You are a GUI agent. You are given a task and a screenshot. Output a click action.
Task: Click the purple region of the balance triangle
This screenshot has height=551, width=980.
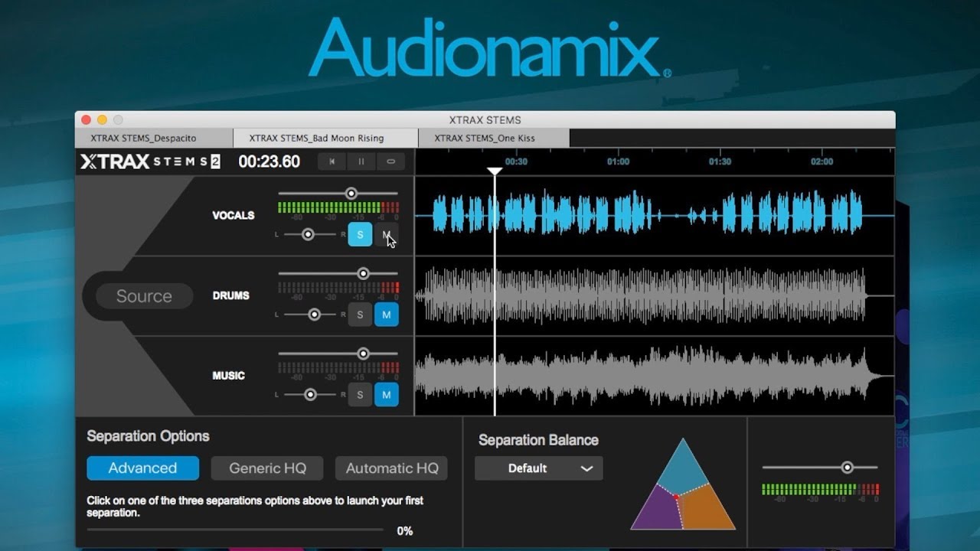click(x=657, y=510)
